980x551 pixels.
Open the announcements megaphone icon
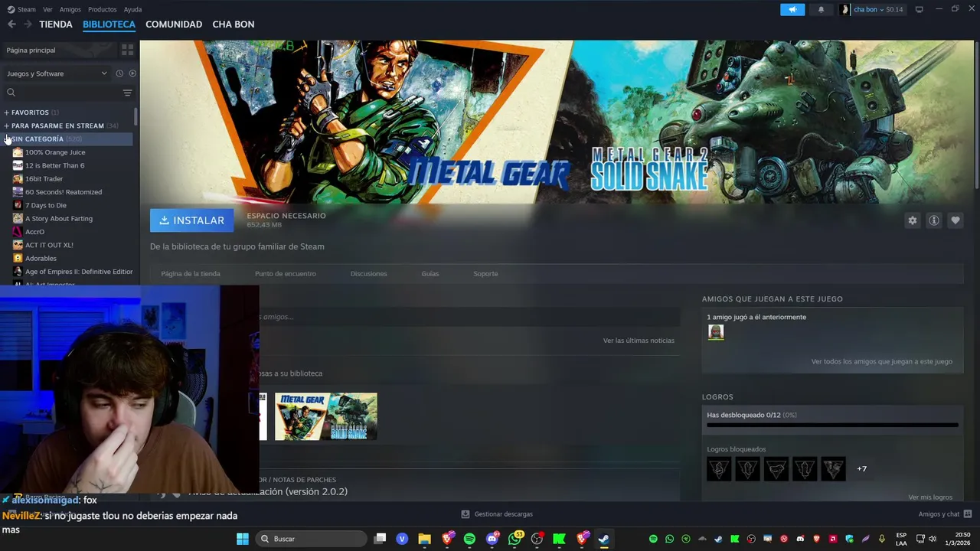pos(792,9)
